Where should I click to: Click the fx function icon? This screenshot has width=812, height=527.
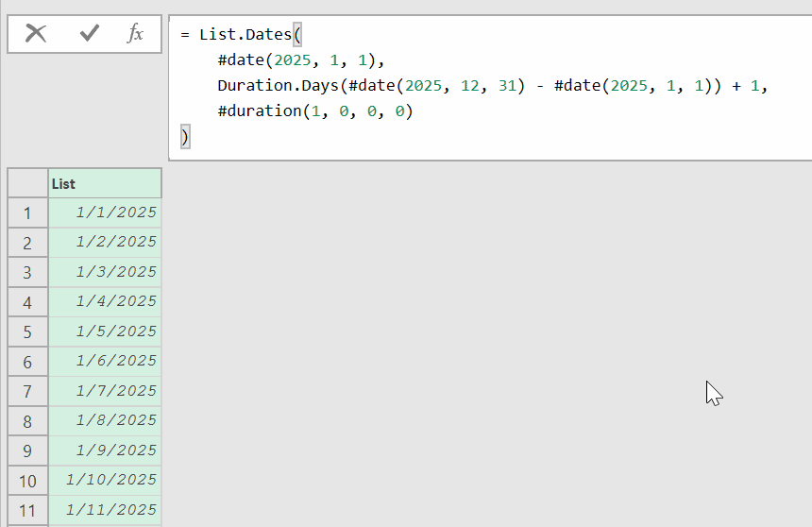(135, 33)
